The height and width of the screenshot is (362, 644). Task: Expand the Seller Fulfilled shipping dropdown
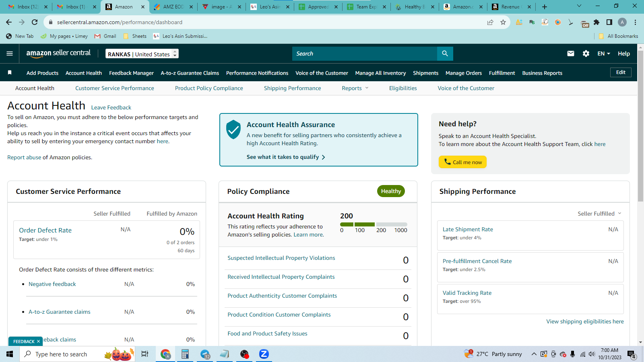click(599, 214)
